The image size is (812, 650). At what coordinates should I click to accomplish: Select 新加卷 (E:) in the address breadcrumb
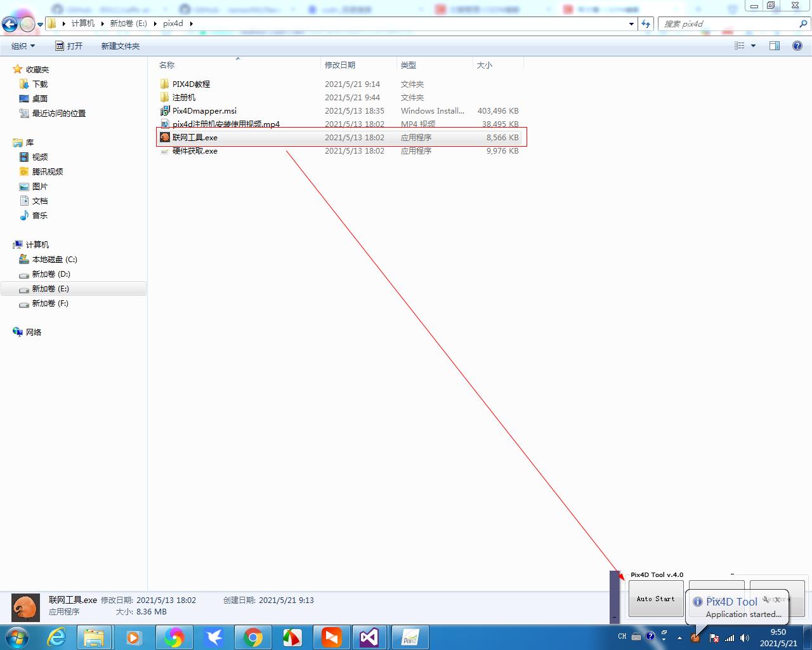pyautogui.click(x=128, y=23)
